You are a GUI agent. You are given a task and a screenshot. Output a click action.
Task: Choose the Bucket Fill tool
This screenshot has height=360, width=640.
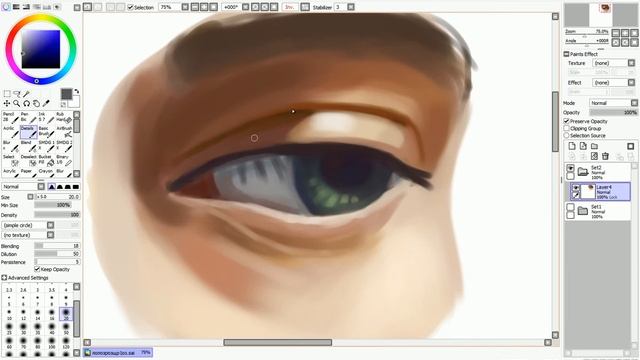tap(46, 160)
